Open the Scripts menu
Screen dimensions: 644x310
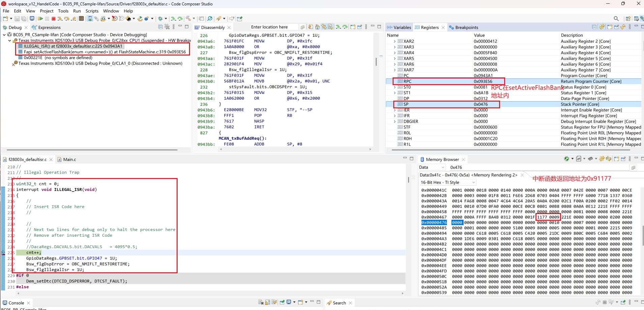click(x=92, y=11)
